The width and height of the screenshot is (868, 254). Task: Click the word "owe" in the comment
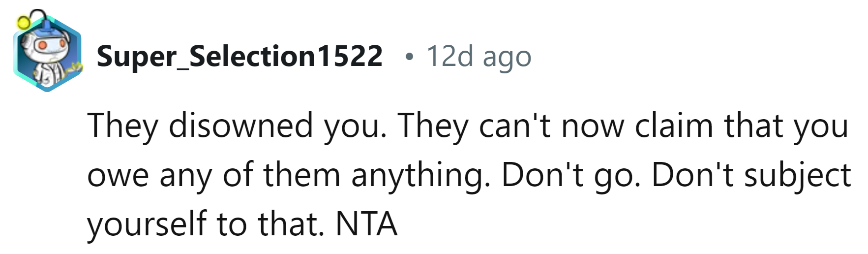(x=118, y=175)
